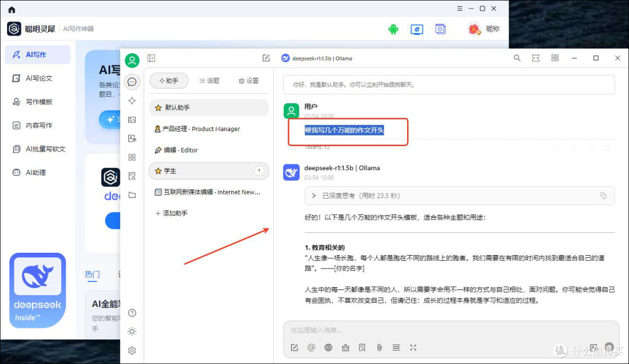
Task: Open the mini-apps grid icon in the chat header
Action: (x=555, y=58)
